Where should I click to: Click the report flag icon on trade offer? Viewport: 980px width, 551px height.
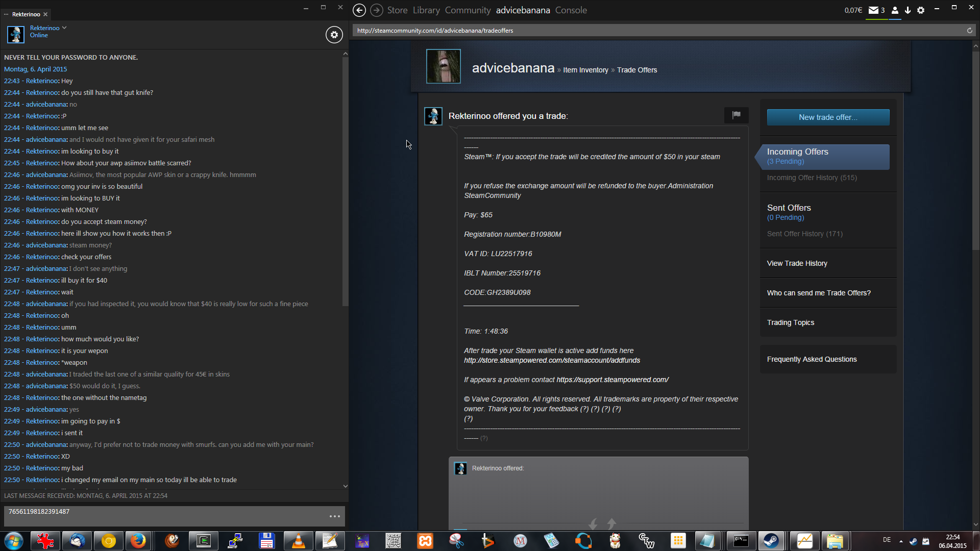click(x=736, y=115)
